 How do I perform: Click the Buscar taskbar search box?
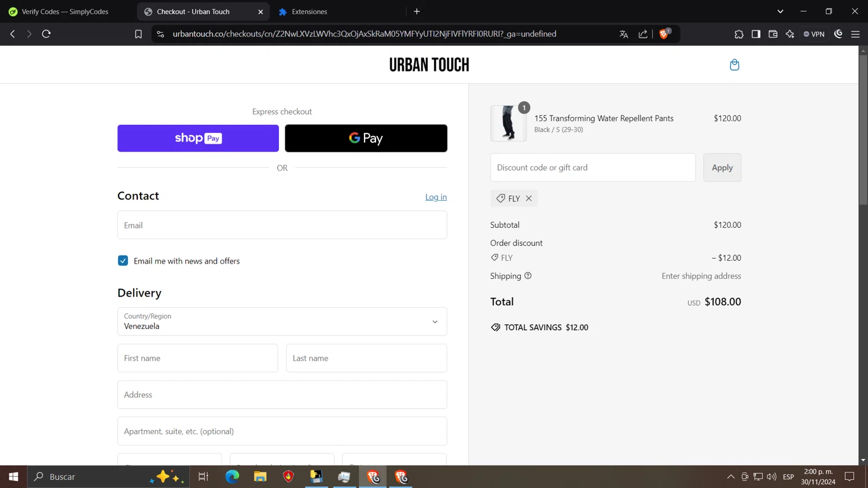pos(108,476)
